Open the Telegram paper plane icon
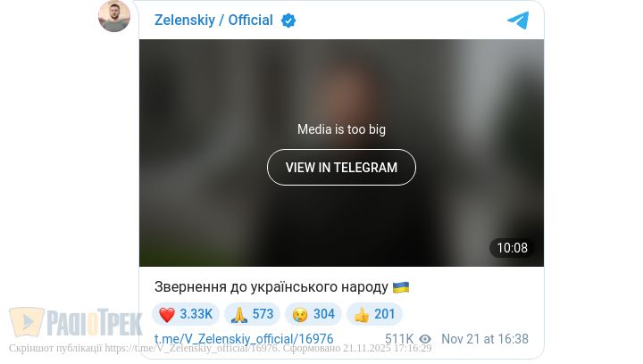The width and height of the screenshot is (643, 364). click(x=518, y=20)
